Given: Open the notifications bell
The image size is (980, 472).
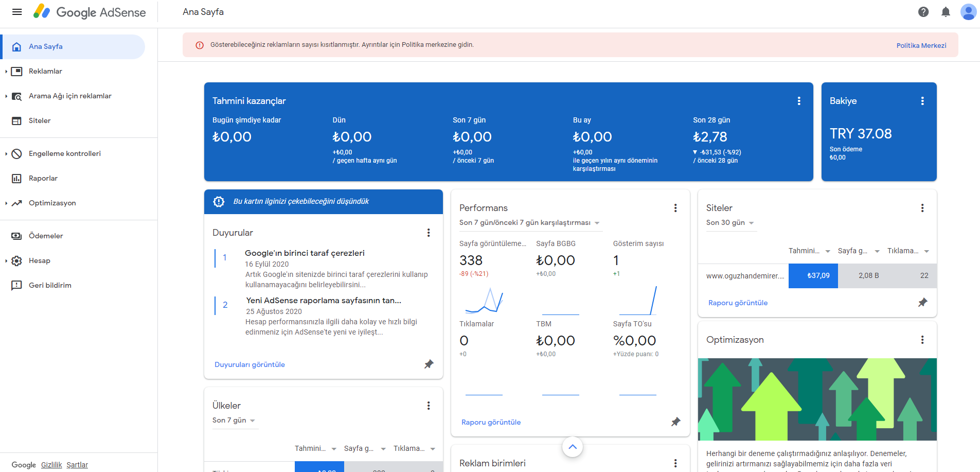Looking at the screenshot, I should point(946,12).
